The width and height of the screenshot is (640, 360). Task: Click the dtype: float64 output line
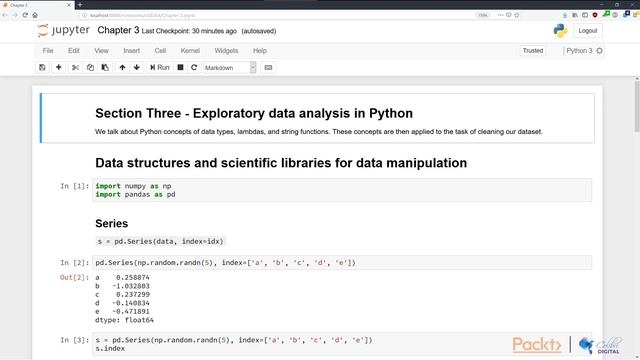pyautogui.click(x=124, y=320)
